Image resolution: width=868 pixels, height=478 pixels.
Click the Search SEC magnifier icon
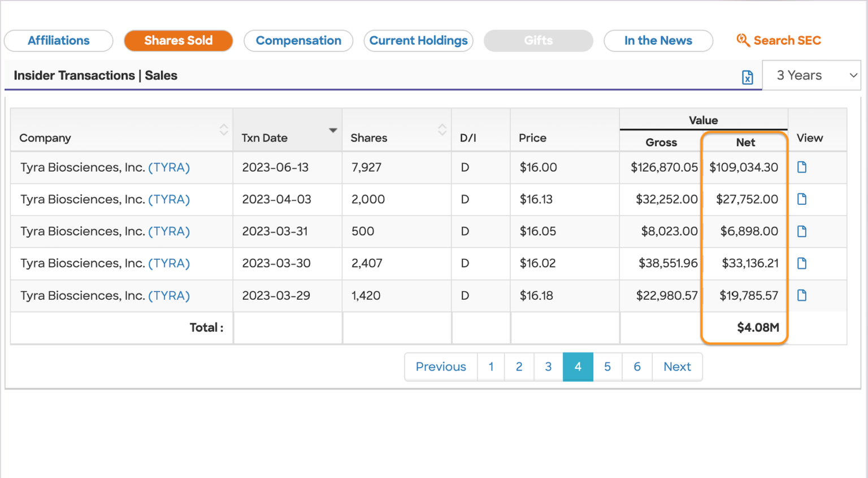coord(743,40)
